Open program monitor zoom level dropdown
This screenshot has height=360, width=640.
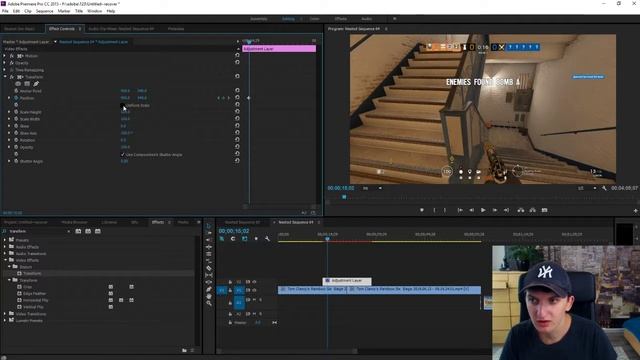coord(371,188)
